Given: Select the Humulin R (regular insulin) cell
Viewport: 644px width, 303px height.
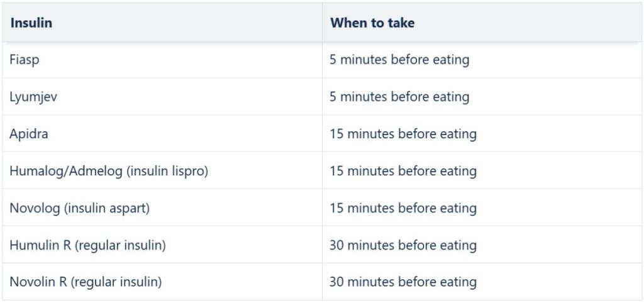Looking at the screenshot, I should [87, 245].
